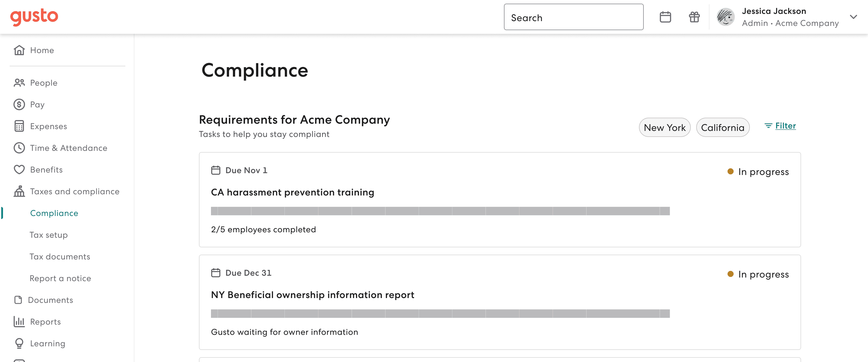Click the Time & Attendance clock icon
Image resolution: width=868 pixels, height=362 pixels.
tap(19, 148)
